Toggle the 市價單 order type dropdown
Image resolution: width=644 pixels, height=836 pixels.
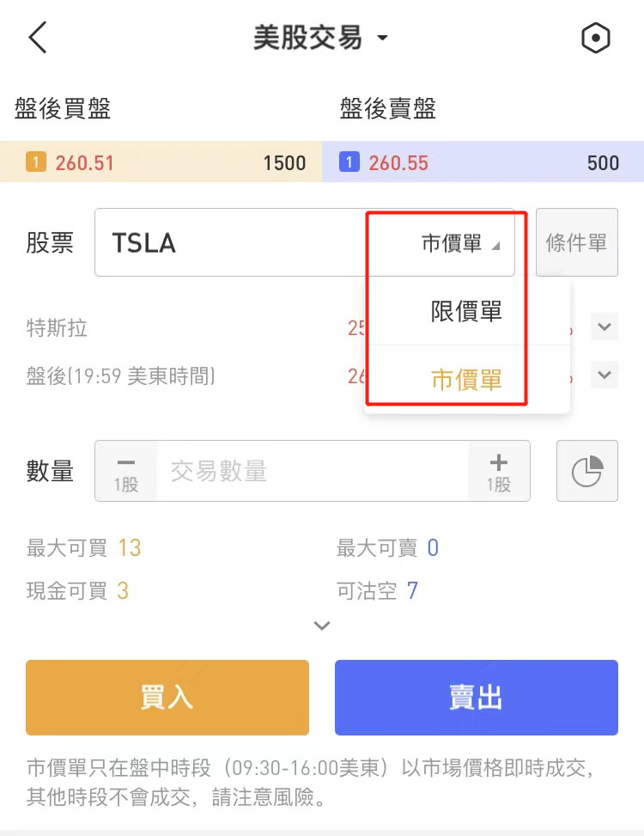460,244
